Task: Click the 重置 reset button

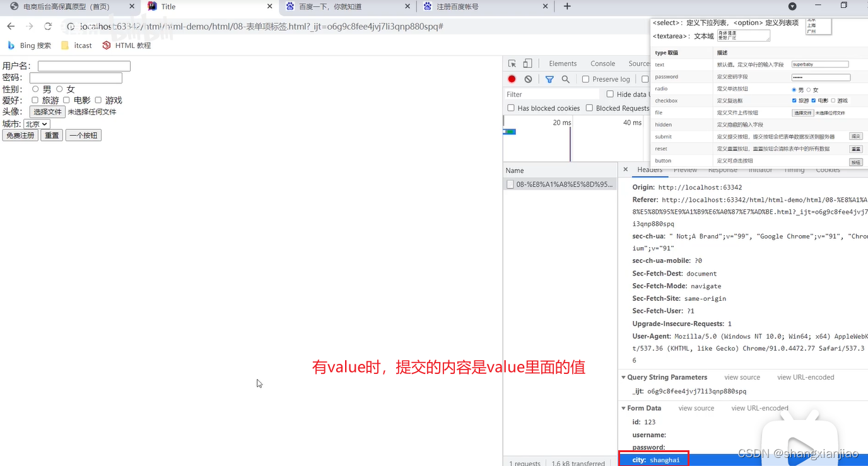Action: click(52, 136)
